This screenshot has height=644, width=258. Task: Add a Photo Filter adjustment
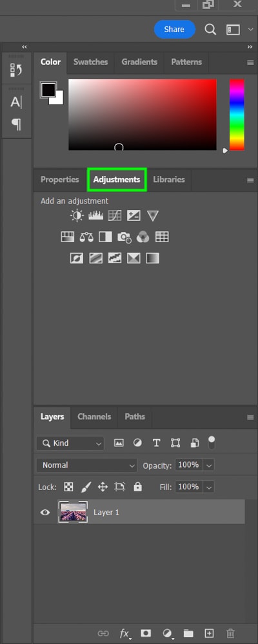[x=124, y=237]
